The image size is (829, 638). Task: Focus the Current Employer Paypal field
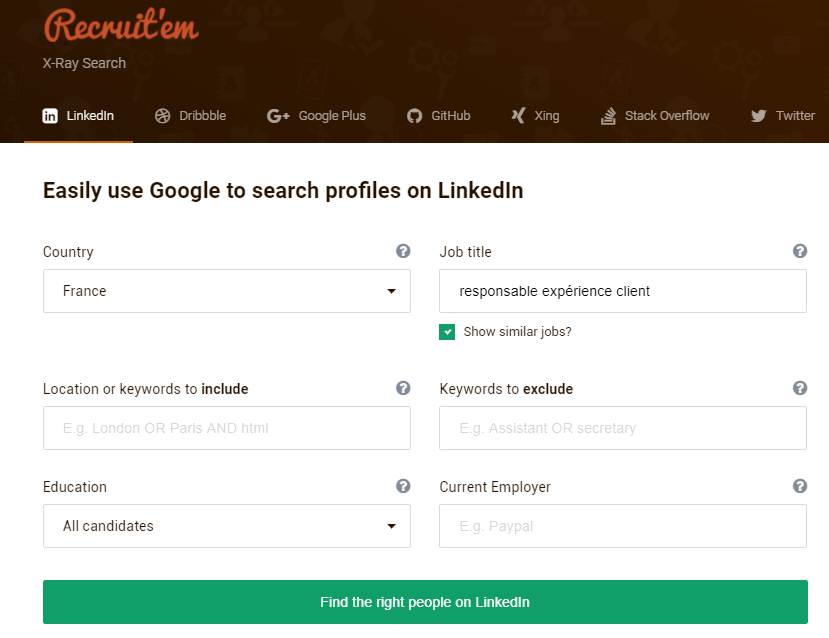tap(623, 526)
